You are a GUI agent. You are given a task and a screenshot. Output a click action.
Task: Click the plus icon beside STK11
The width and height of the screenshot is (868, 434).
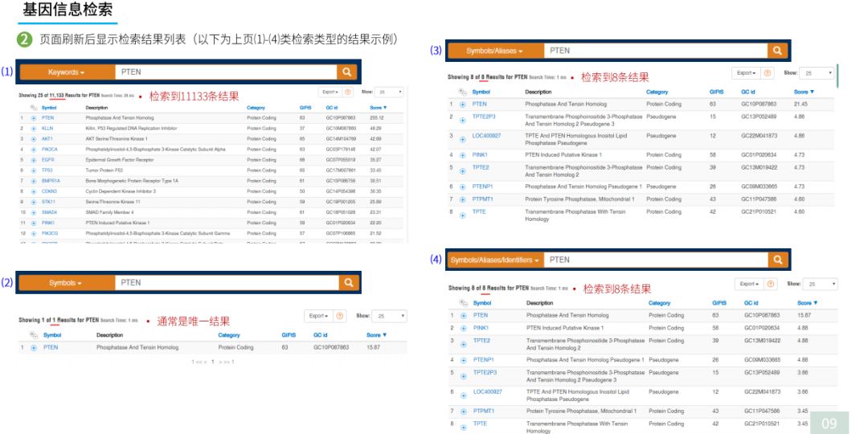[x=33, y=202]
